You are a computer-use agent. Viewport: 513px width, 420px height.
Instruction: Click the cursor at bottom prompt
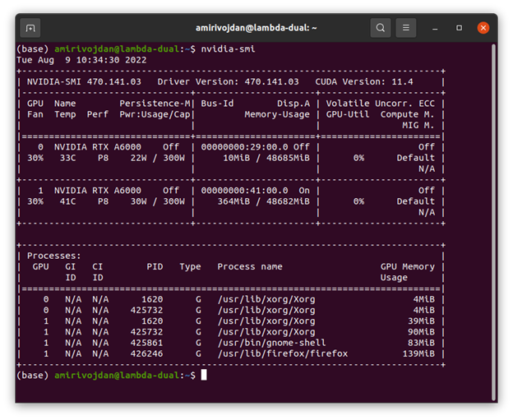[204, 375]
